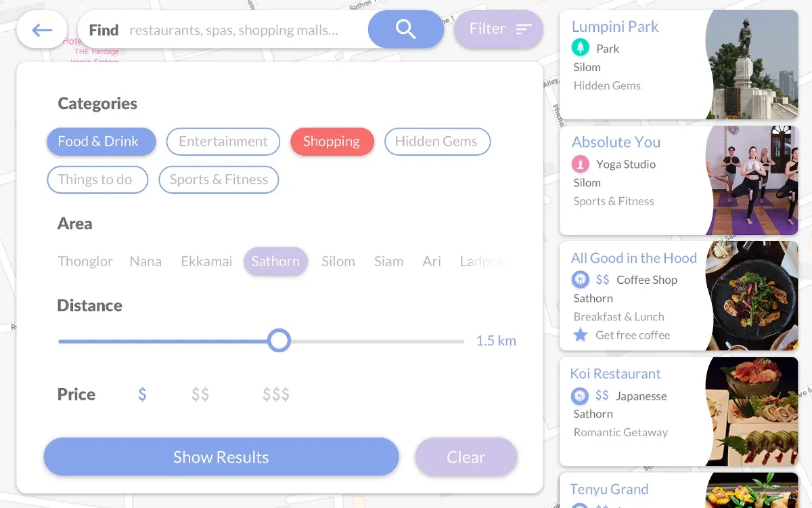Select the $$ price level
Viewport: 812px width, 508px height.
pos(200,394)
